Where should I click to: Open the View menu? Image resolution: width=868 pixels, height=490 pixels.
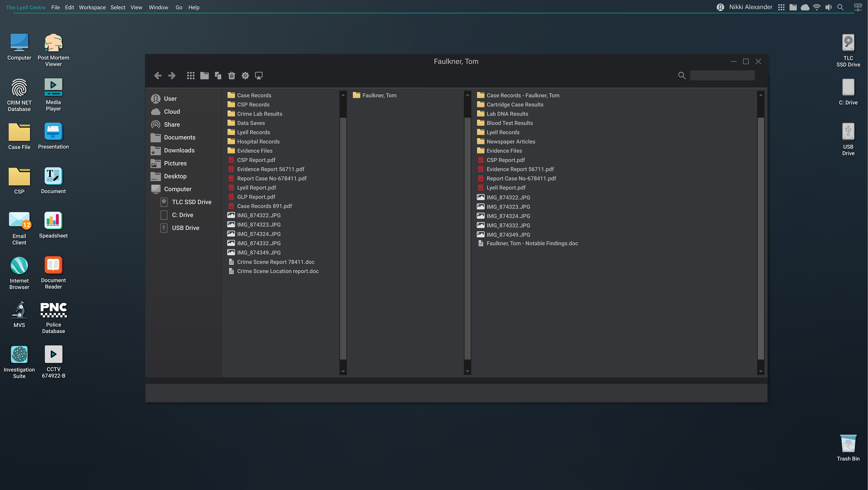136,7
